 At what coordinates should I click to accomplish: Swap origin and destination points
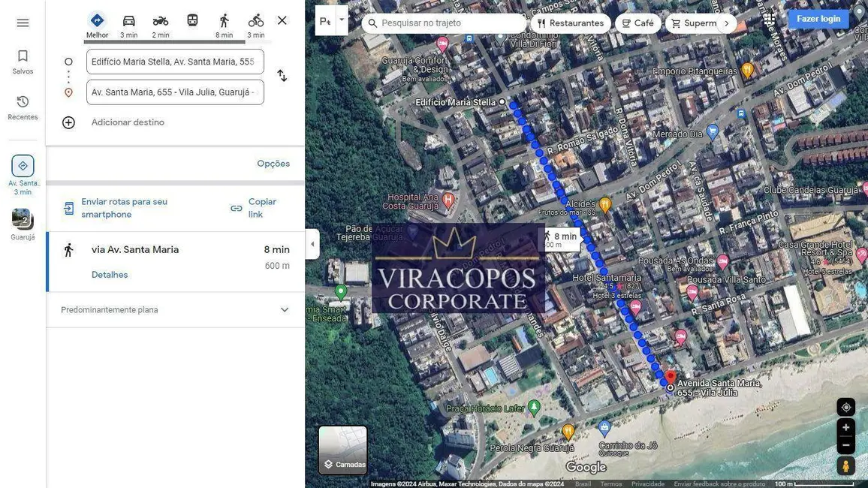tap(282, 76)
